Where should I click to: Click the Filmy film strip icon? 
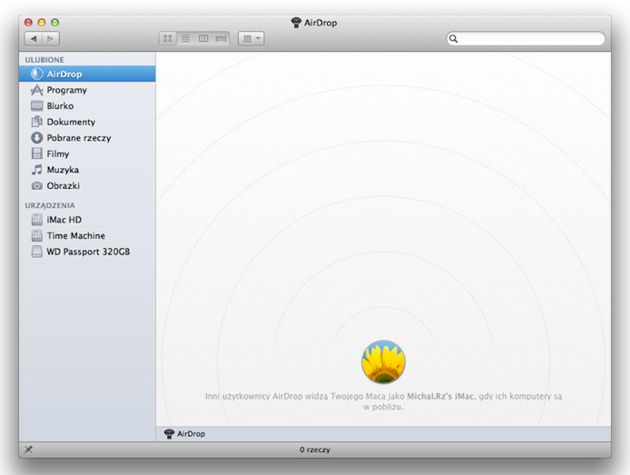click(x=37, y=154)
